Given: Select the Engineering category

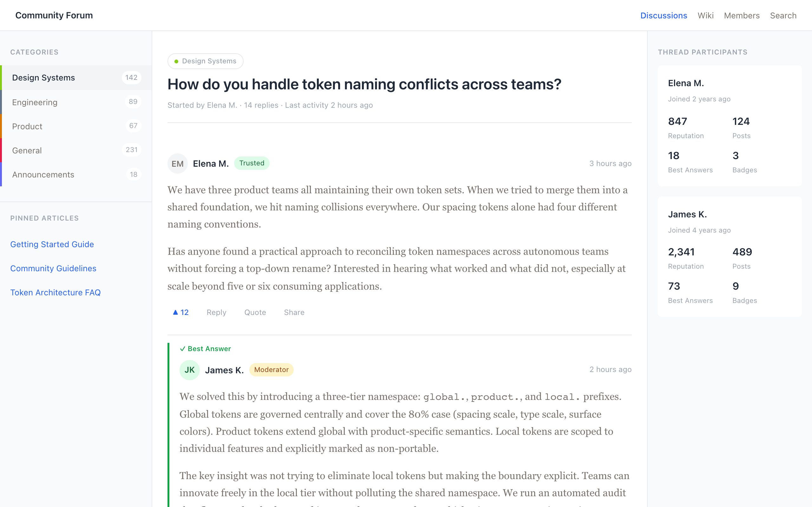Looking at the screenshot, I should (x=35, y=102).
